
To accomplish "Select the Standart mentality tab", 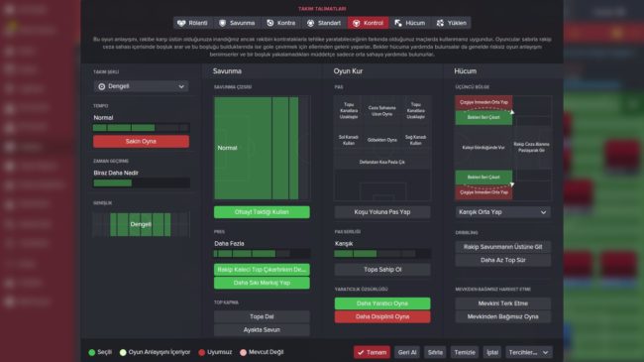I will [x=324, y=23].
